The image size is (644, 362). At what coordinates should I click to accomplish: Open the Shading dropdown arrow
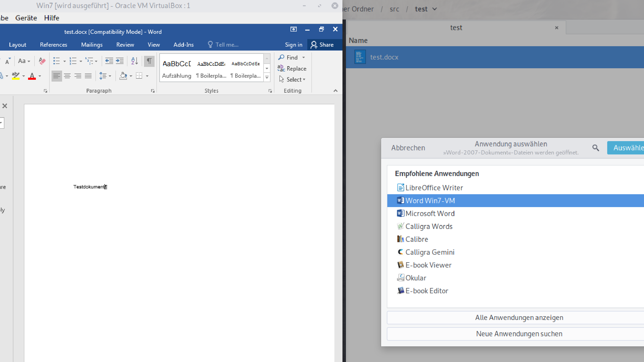[x=131, y=76]
